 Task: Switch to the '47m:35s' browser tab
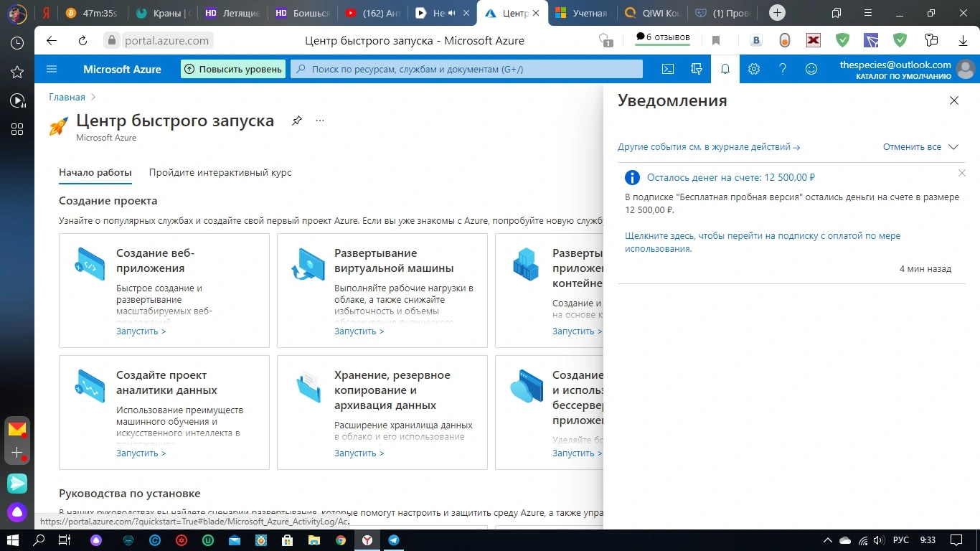click(92, 13)
